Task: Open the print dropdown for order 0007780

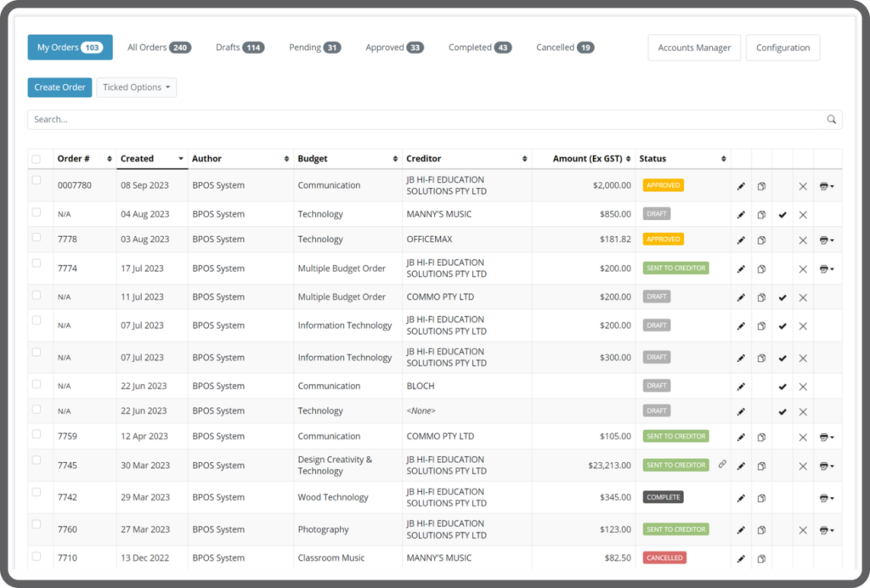Action: tap(826, 186)
